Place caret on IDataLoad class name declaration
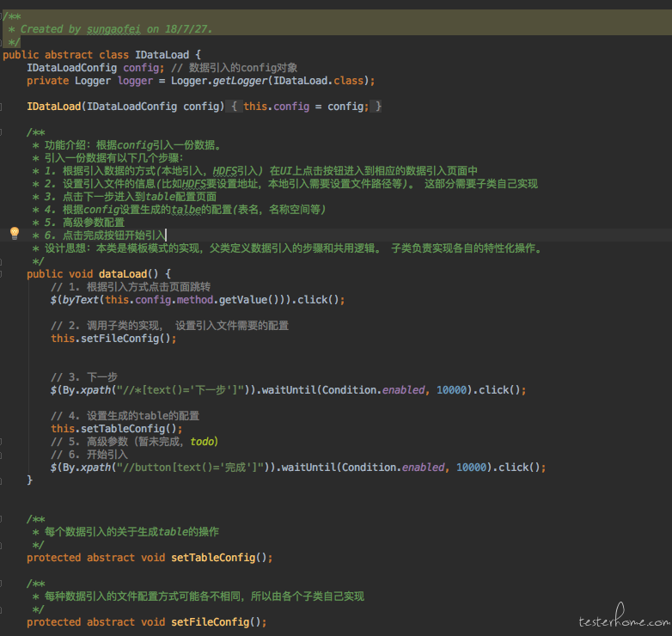Image resolution: width=672 pixels, height=636 pixels. pos(162,55)
